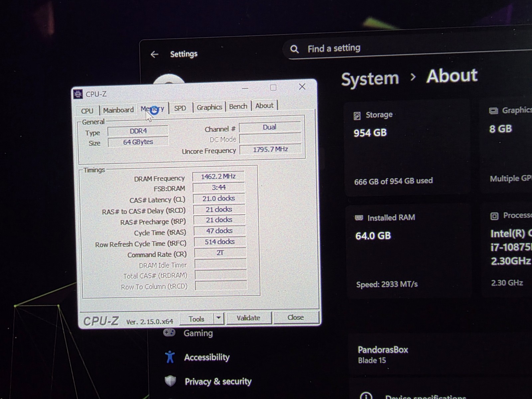Click the Installed RAM chip icon
532x399 pixels.
tap(359, 218)
